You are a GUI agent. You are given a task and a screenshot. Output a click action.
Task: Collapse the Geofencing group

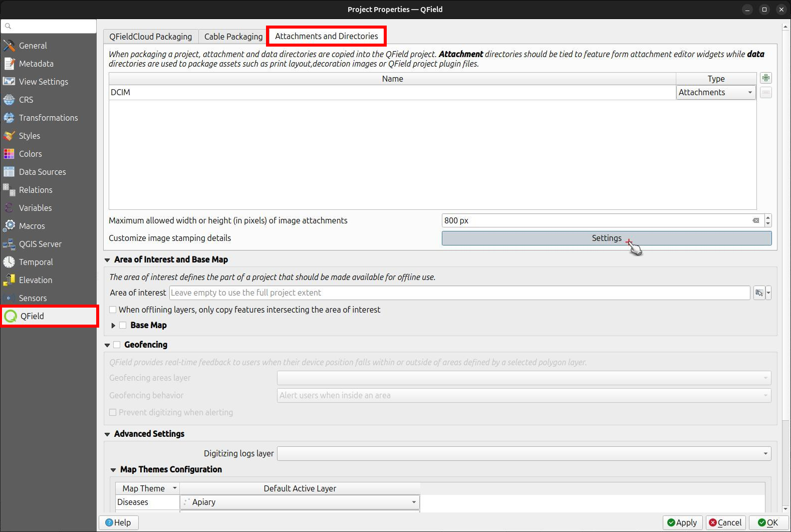[x=107, y=345]
